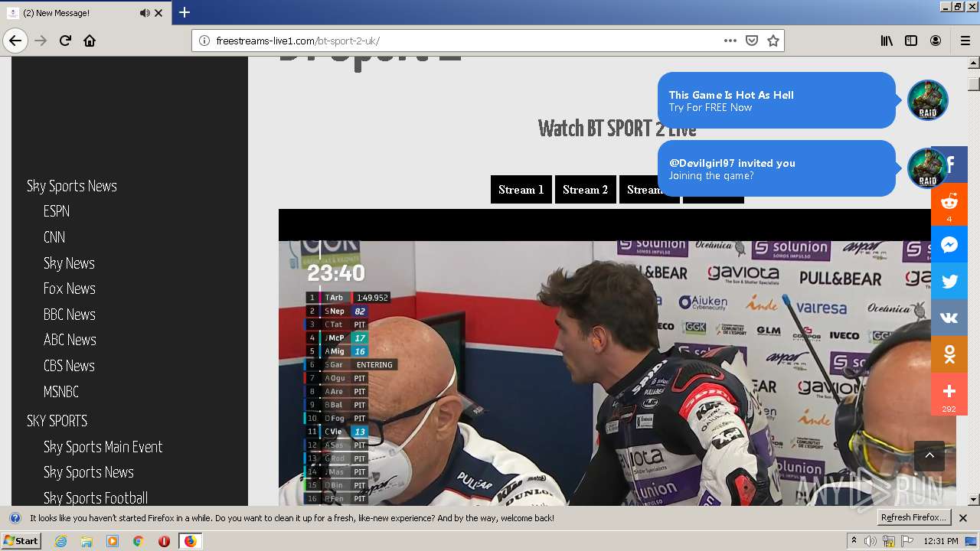Viewport: 980px width, 551px height.
Task: Open 'This Game Is Hot As Hell' notification
Action: coord(776,100)
